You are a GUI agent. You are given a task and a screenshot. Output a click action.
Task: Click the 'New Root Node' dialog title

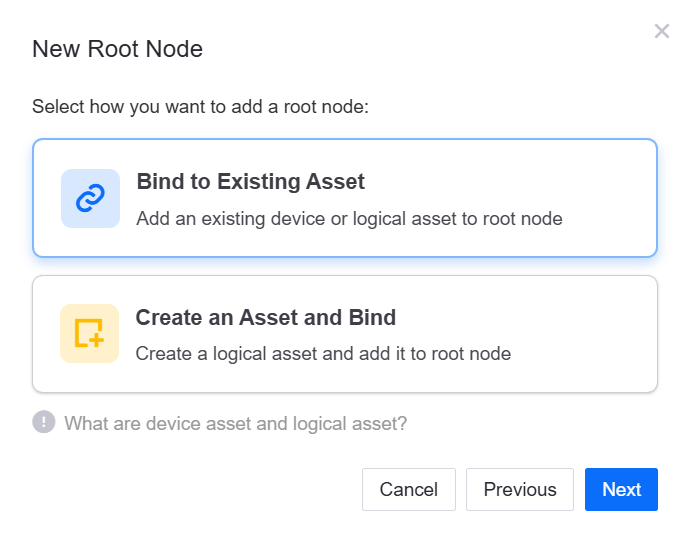[117, 49]
